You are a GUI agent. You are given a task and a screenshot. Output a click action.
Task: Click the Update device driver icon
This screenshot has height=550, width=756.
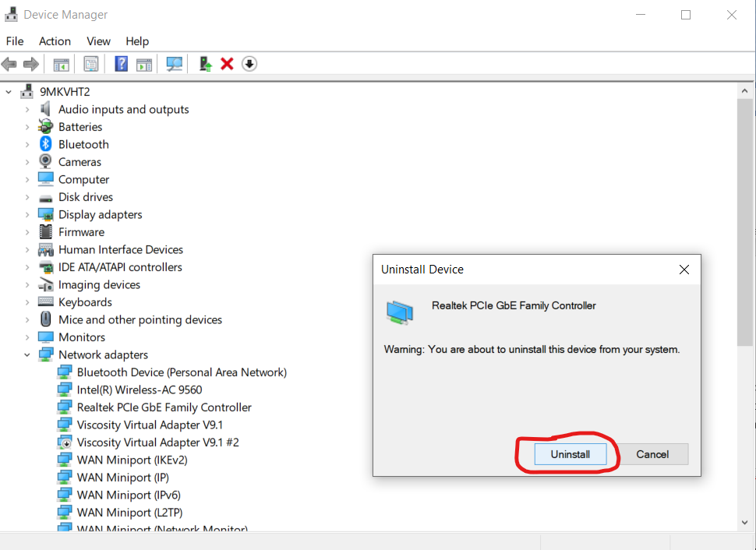pyautogui.click(x=206, y=64)
